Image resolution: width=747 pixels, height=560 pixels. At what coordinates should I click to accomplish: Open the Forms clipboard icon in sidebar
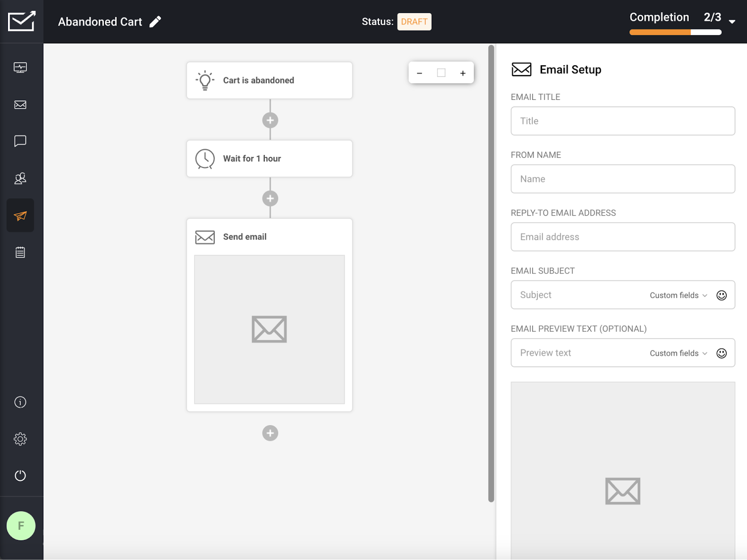pyautogui.click(x=20, y=252)
